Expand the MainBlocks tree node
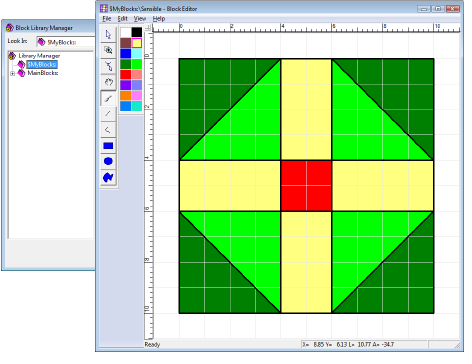The height and width of the screenshot is (364, 472). pos(12,73)
